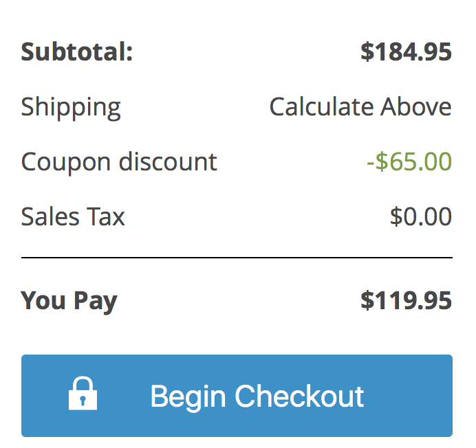The height and width of the screenshot is (448, 476).
Task: Select the $0.00 sales tax value
Action: [x=420, y=217]
